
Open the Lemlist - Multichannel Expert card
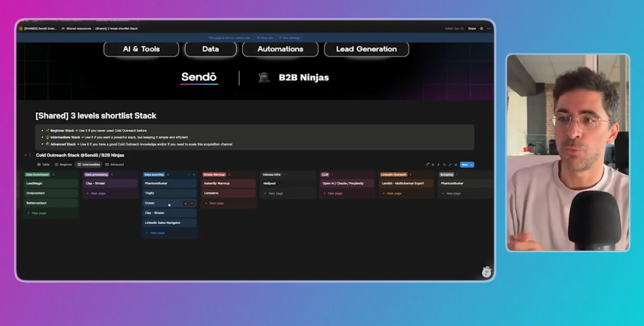pyautogui.click(x=406, y=183)
